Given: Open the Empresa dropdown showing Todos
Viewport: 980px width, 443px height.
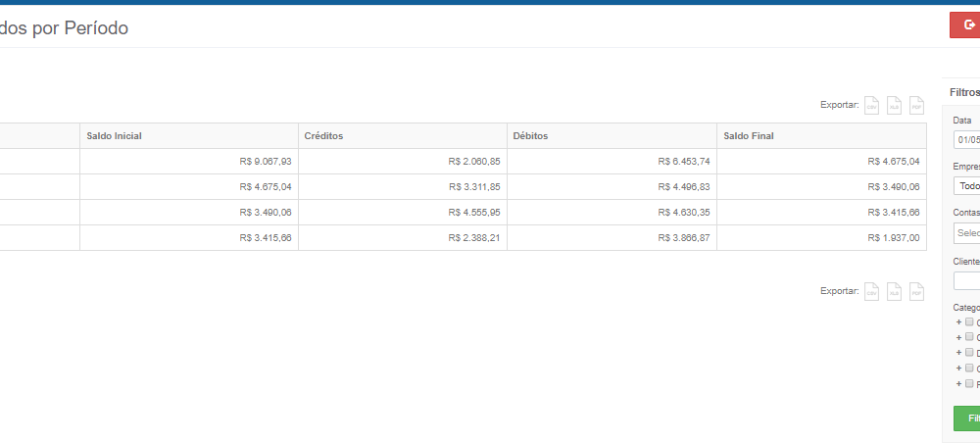Looking at the screenshot, I should 966,185.
